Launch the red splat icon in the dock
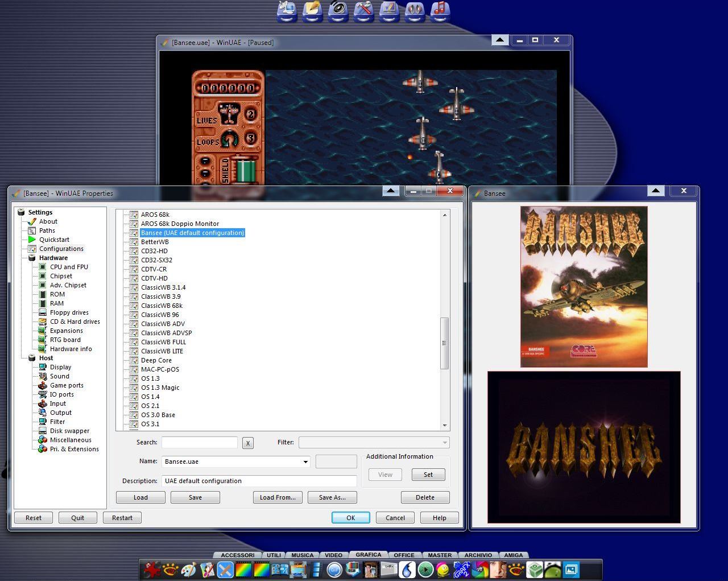728x581 pixels. [152, 569]
